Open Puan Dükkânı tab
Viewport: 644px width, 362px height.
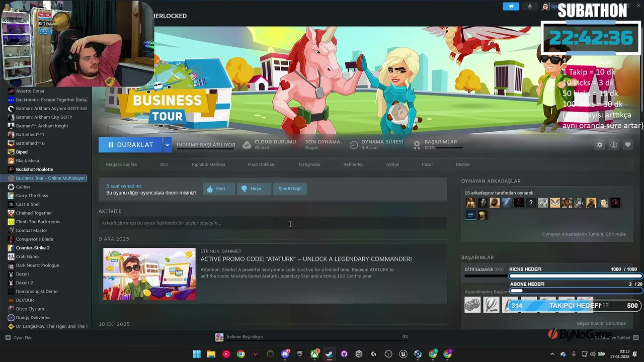pyautogui.click(x=262, y=164)
